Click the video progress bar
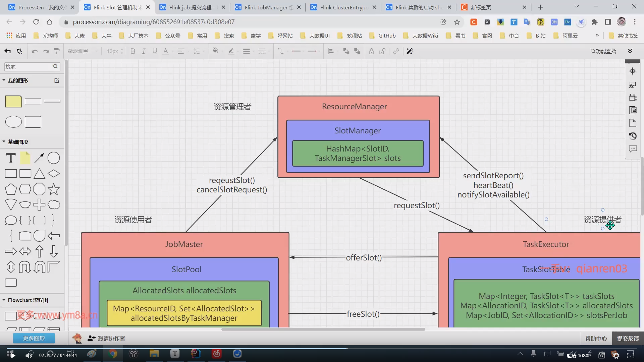 tap(322, 349)
